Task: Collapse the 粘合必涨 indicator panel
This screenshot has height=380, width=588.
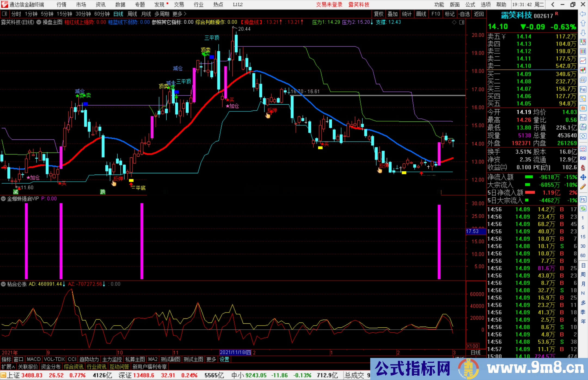Action: click(3, 284)
